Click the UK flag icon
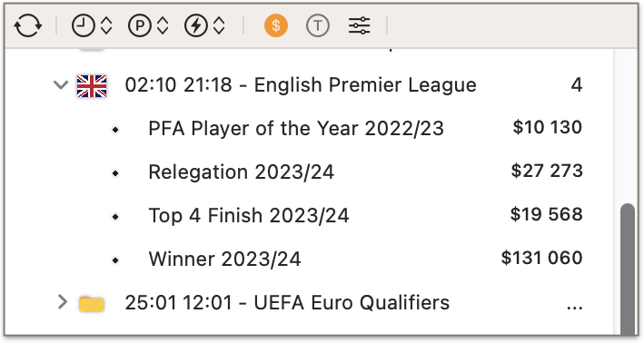 [x=92, y=86]
